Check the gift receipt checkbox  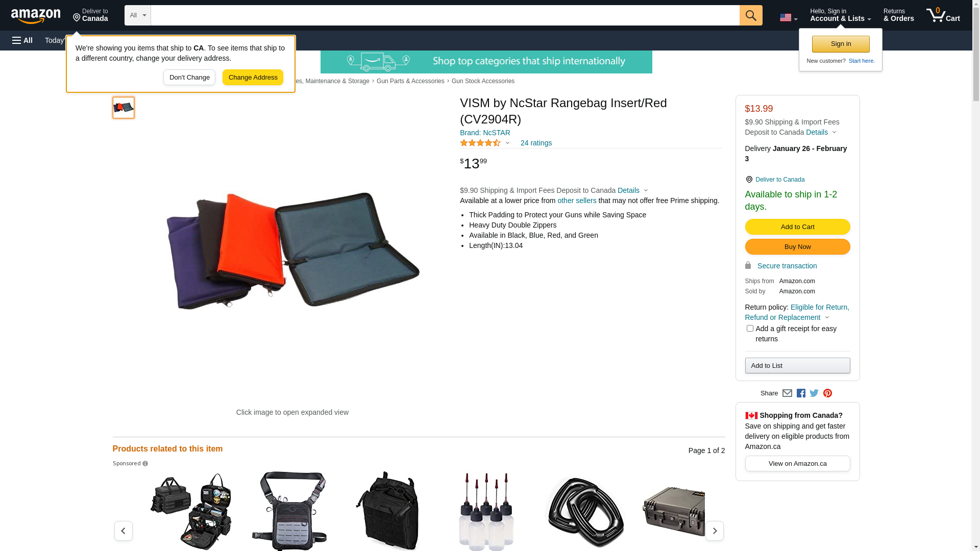[x=750, y=329]
